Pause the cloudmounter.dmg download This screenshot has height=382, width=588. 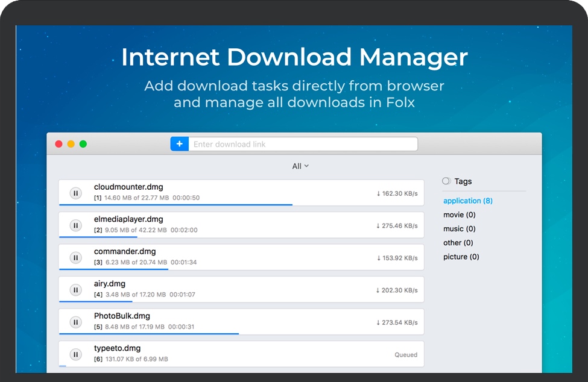75,193
